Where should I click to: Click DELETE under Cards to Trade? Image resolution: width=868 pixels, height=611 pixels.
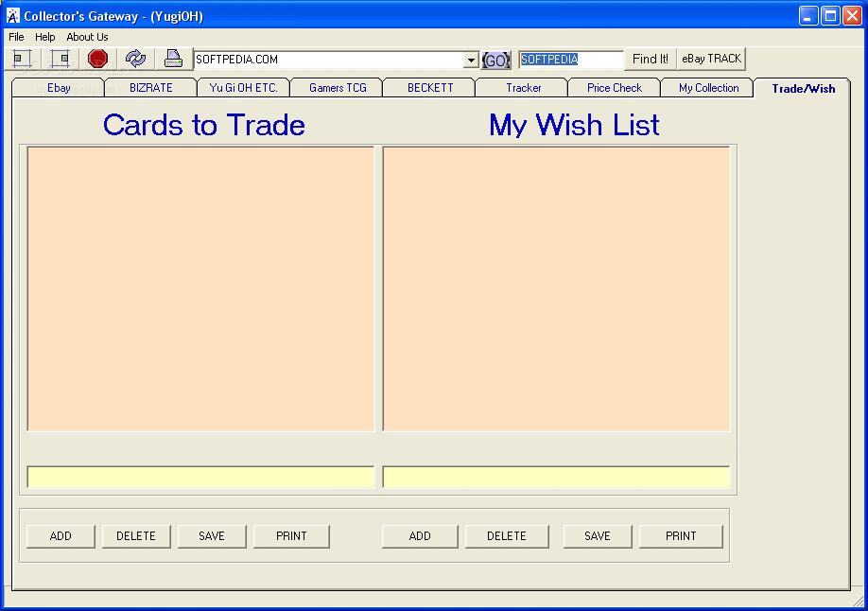click(136, 536)
